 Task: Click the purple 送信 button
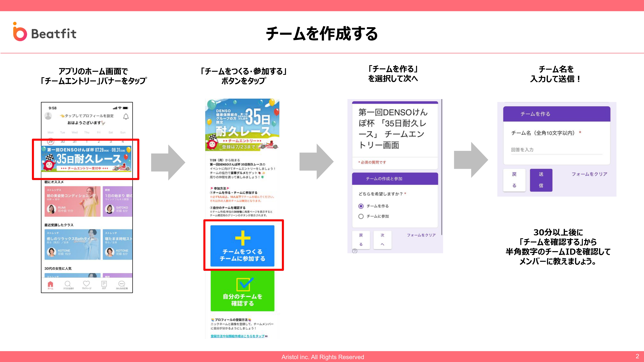(541, 180)
